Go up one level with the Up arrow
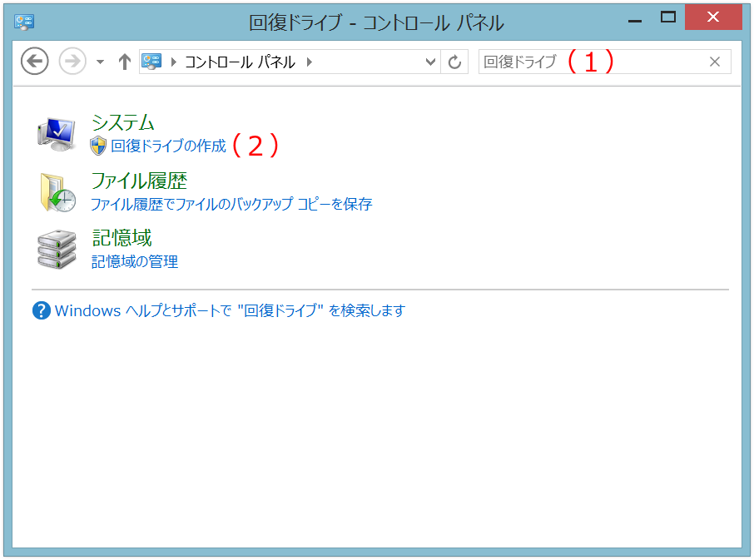The height and width of the screenshot is (560, 754). pos(125,62)
